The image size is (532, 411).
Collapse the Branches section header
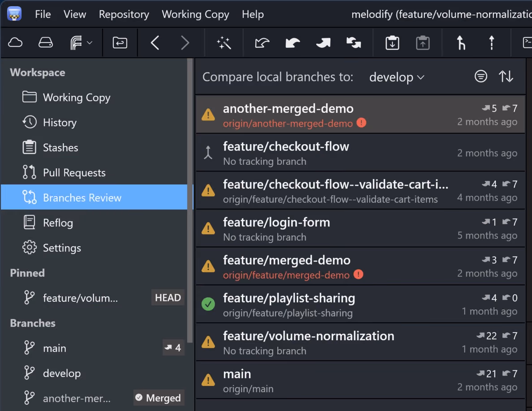pyautogui.click(x=33, y=323)
